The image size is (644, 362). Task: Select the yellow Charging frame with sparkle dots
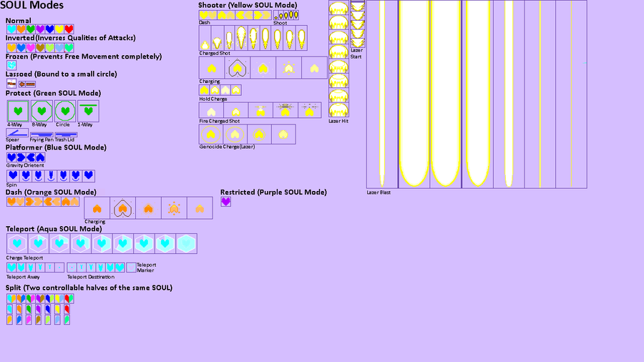[289, 68]
